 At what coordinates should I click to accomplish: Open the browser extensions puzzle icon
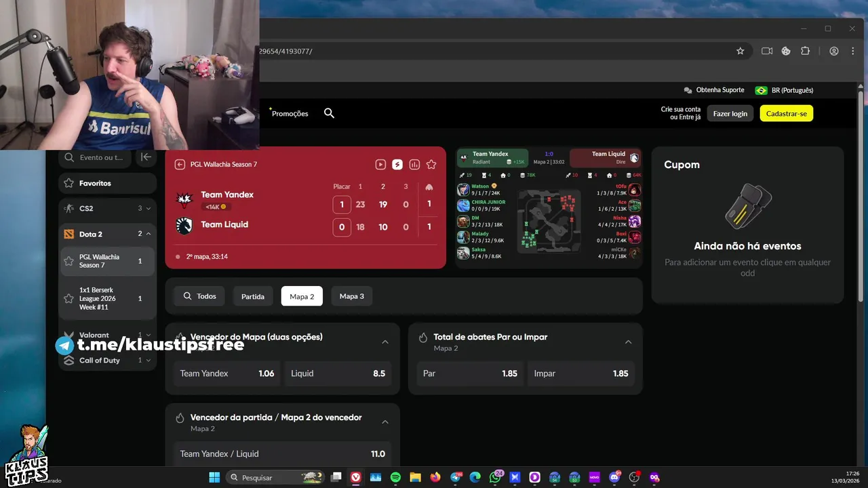(805, 51)
